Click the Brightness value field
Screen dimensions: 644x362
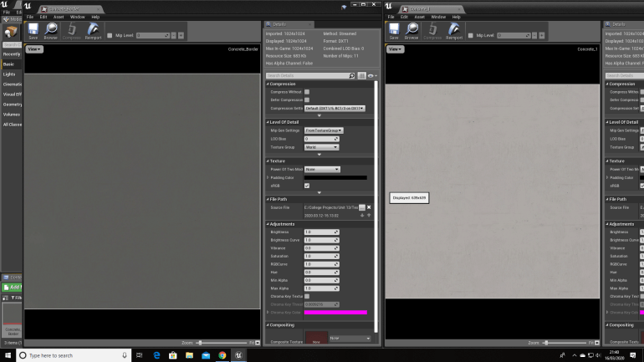[x=321, y=232]
